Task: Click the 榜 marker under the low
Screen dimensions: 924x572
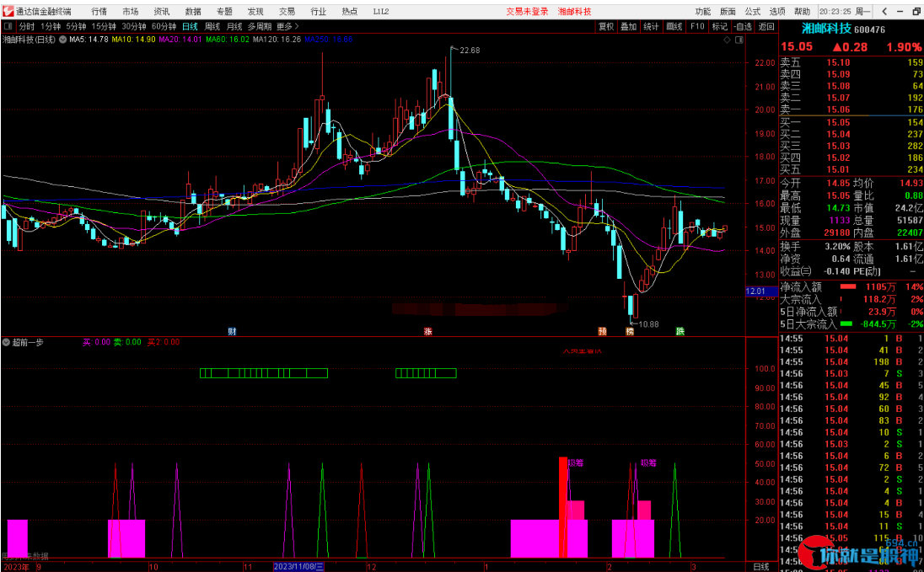Action: click(630, 332)
